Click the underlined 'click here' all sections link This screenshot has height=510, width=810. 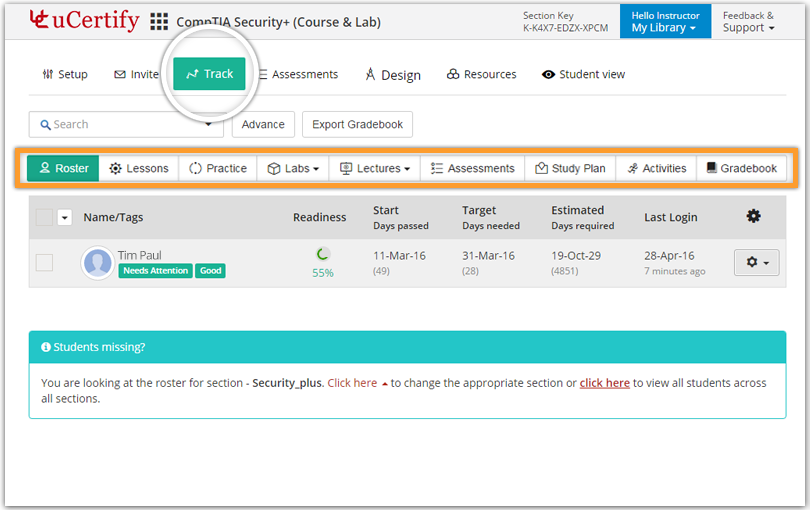[x=604, y=383]
